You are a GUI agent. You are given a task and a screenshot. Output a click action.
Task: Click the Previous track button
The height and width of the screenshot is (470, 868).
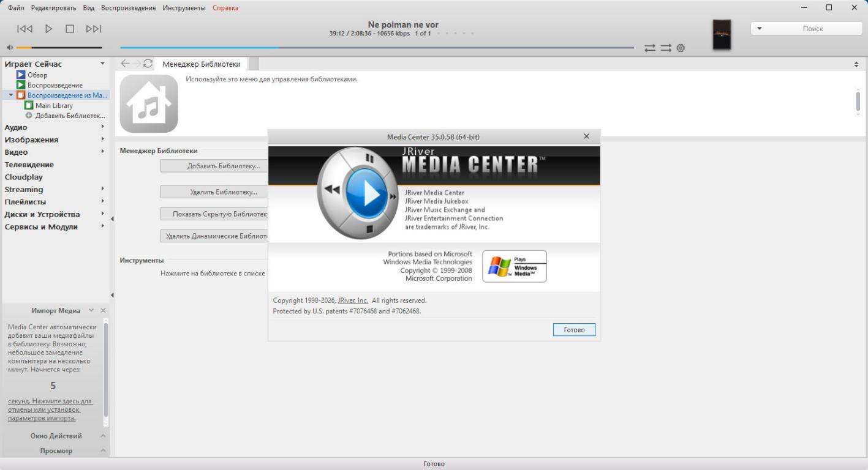25,29
